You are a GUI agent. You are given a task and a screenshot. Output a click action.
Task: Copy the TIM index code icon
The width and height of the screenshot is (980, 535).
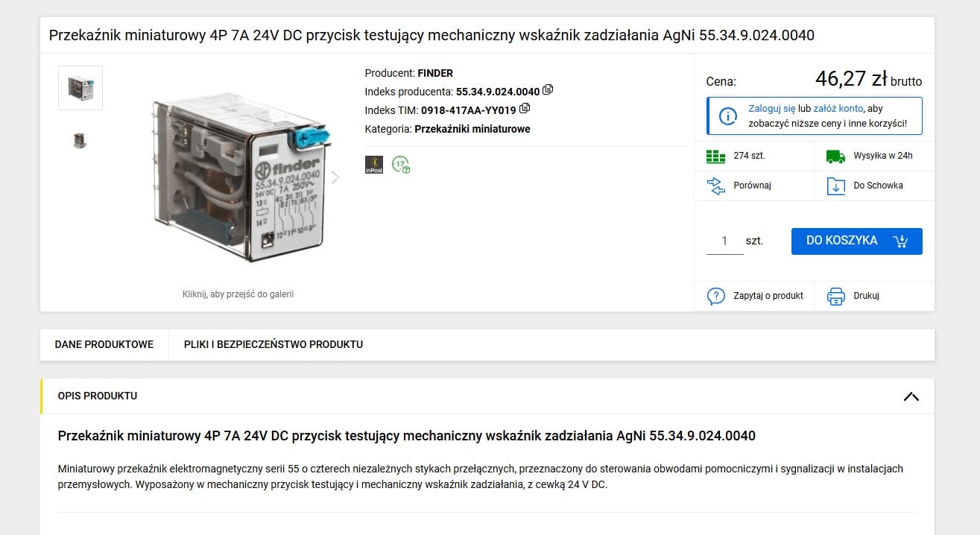(525, 109)
